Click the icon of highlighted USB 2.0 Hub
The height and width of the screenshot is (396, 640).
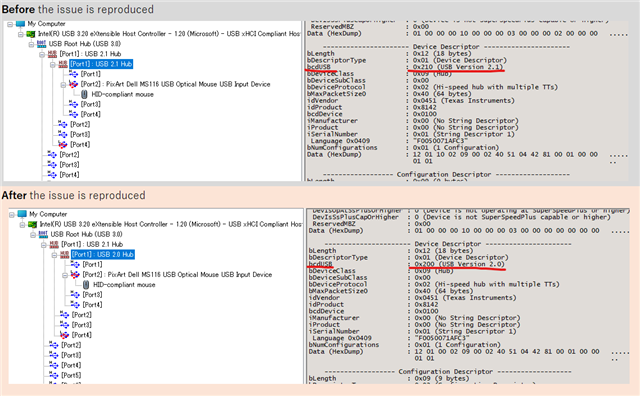65,254
